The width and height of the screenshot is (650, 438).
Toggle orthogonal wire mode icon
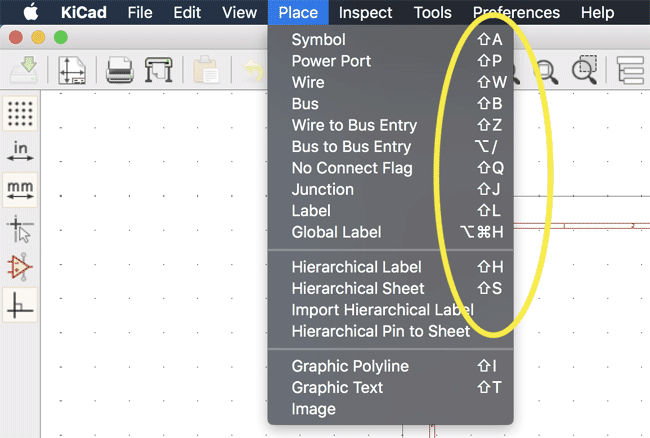click(20, 305)
